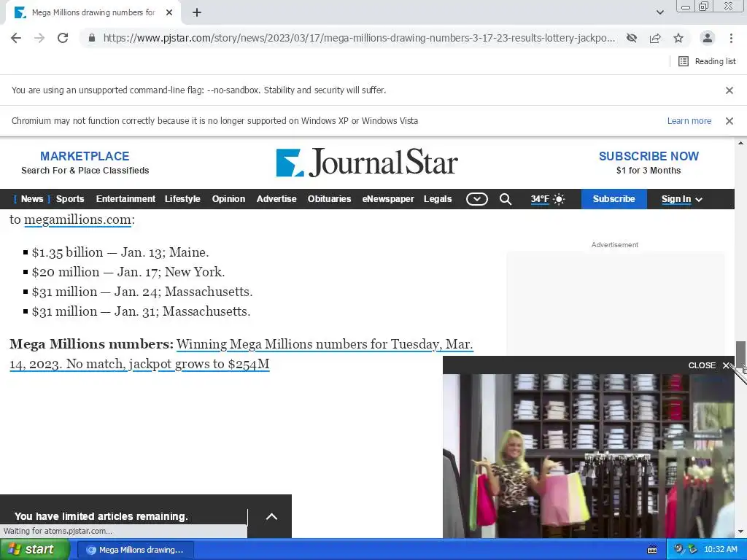This screenshot has width=747, height=560.
Task: Bookmark this page with the star
Action: coord(678,38)
